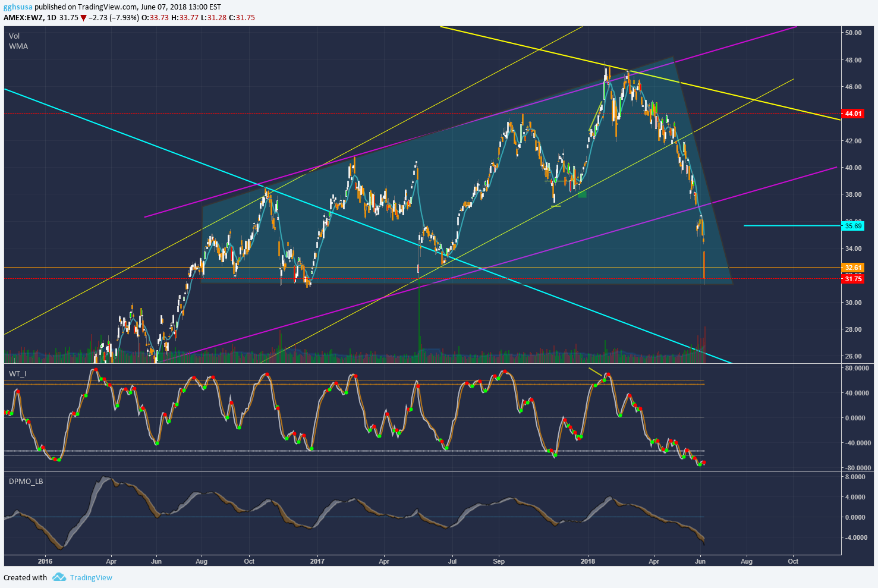Click the red 31.75 last-price label
The width and height of the screenshot is (878, 588).
pos(853,279)
